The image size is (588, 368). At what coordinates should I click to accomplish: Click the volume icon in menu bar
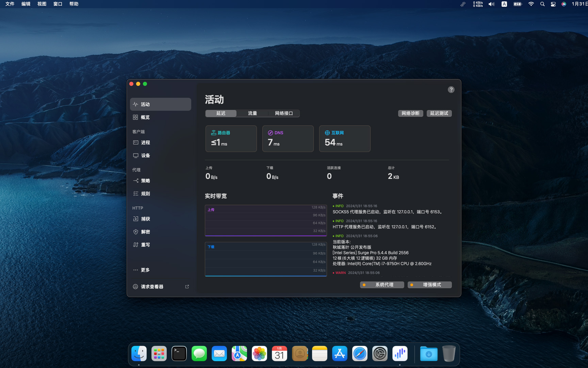tap(491, 4)
